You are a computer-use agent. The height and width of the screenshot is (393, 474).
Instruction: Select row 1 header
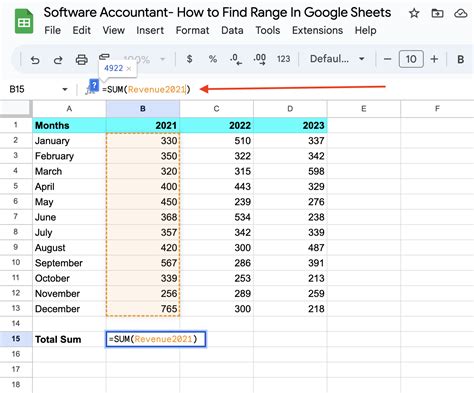[x=16, y=125]
